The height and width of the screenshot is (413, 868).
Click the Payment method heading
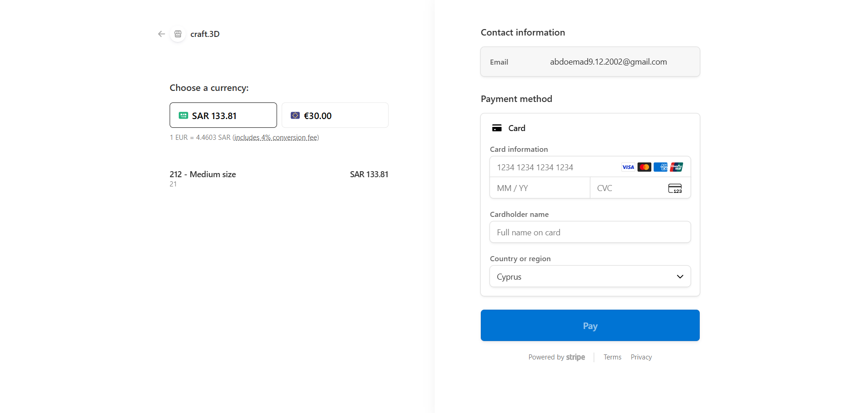(x=516, y=99)
